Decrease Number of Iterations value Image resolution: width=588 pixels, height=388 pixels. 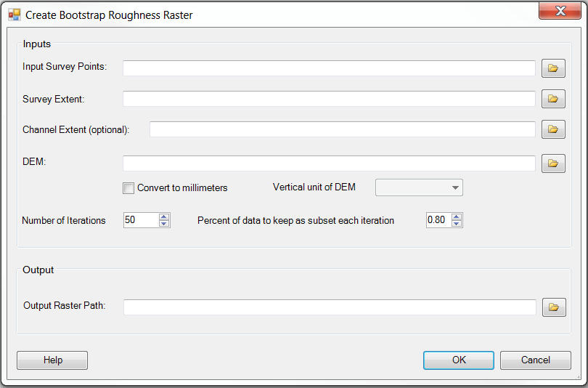pyautogui.click(x=164, y=224)
